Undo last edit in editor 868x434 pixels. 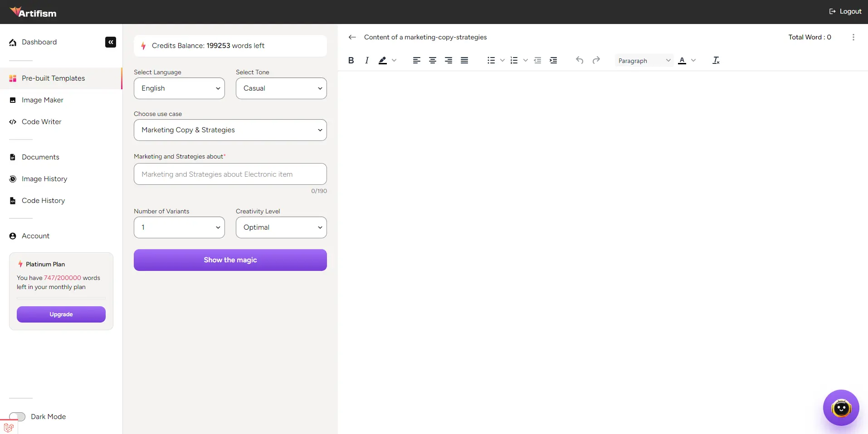(x=580, y=60)
